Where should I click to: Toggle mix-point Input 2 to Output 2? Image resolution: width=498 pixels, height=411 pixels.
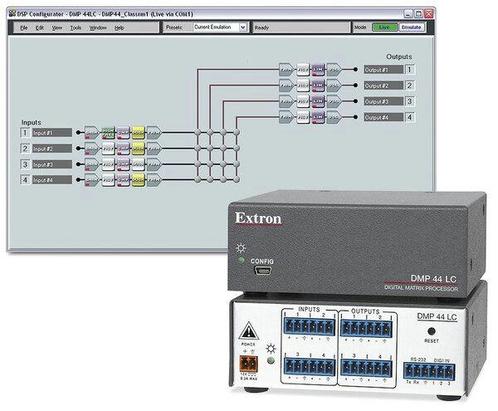[x=210, y=148]
